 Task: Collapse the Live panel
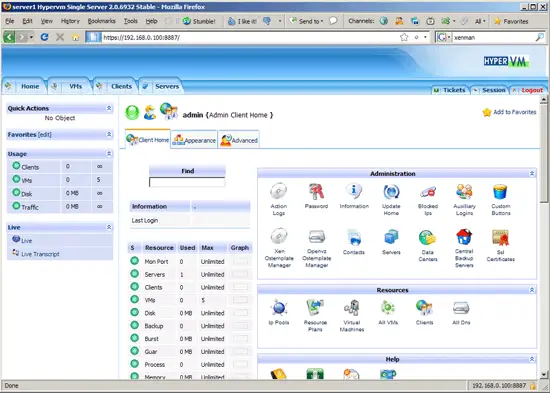click(109, 227)
